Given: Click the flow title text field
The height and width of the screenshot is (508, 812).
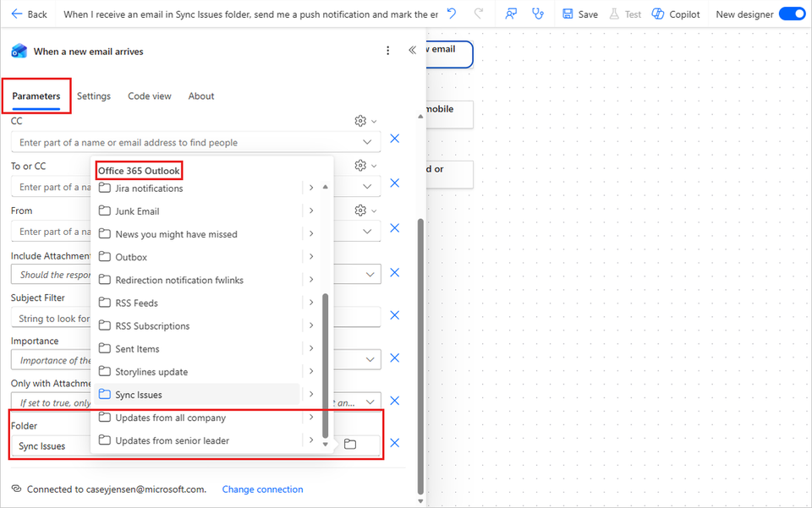Looking at the screenshot, I should pyautogui.click(x=250, y=14).
